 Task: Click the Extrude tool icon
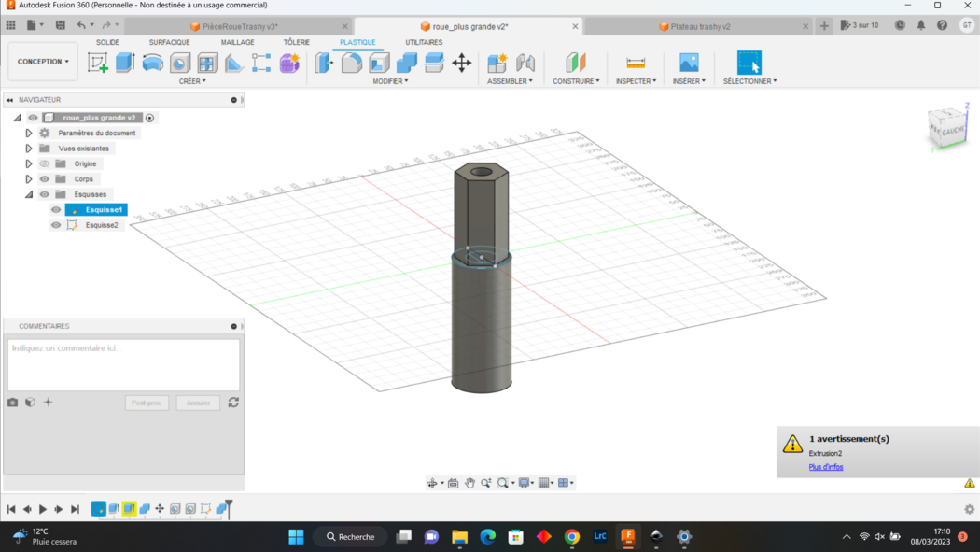pyautogui.click(x=125, y=63)
